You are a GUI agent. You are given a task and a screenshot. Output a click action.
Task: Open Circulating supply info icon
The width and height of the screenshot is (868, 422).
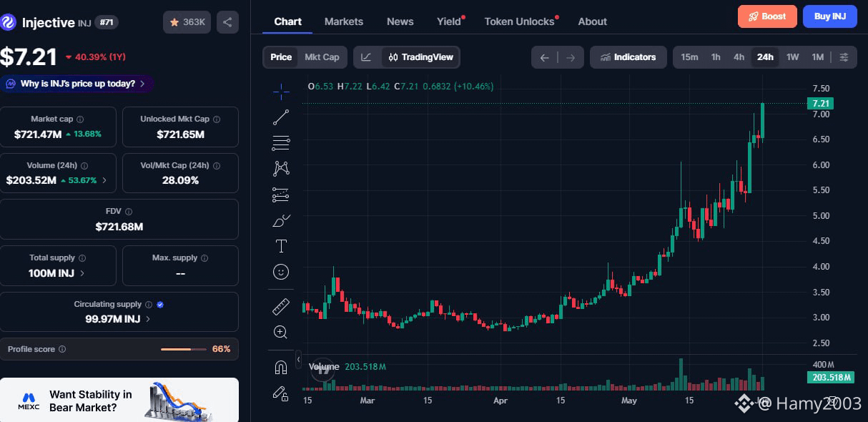[x=149, y=305]
